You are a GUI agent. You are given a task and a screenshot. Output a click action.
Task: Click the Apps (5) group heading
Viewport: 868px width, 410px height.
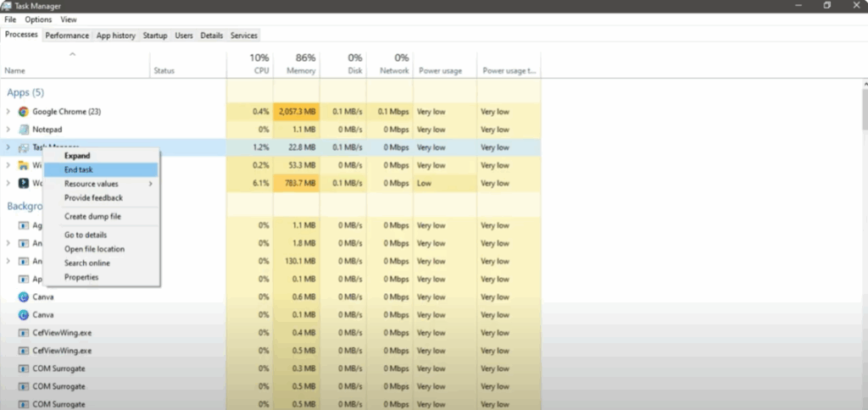point(25,92)
